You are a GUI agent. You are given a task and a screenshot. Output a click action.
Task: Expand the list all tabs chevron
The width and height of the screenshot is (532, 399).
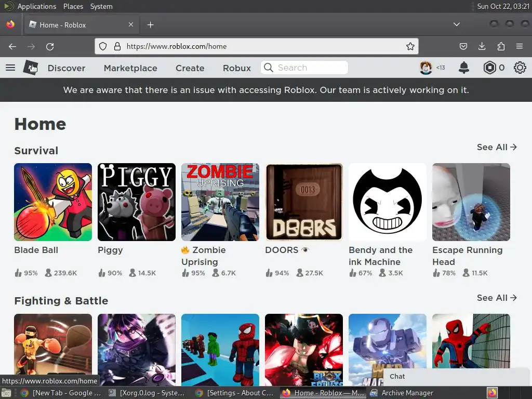pos(457,24)
